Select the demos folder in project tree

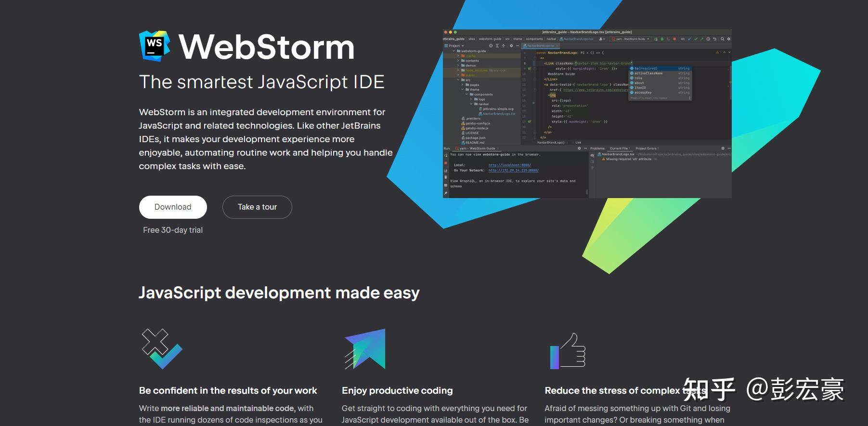click(x=468, y=66)
